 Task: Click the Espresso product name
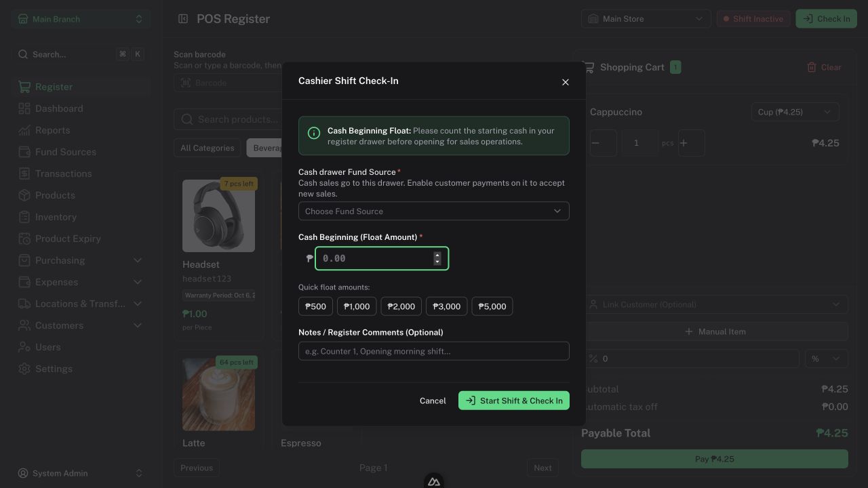[x=301, y=443]
